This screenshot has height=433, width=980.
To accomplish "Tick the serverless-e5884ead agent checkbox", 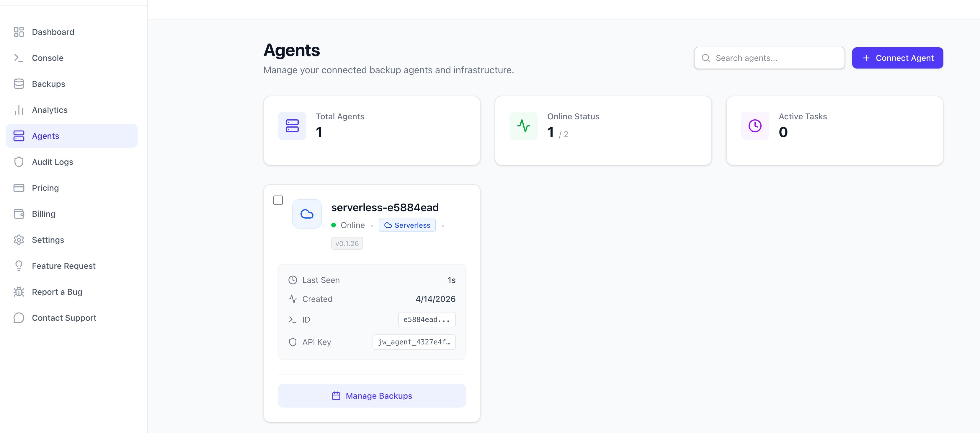I will (x=278, y=200).
